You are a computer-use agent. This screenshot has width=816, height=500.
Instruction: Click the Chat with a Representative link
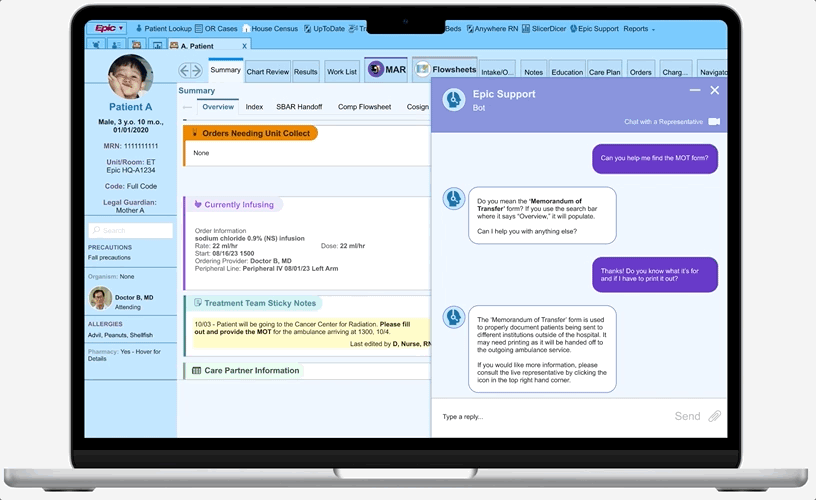pyautogui.click(x=663, y=122)
